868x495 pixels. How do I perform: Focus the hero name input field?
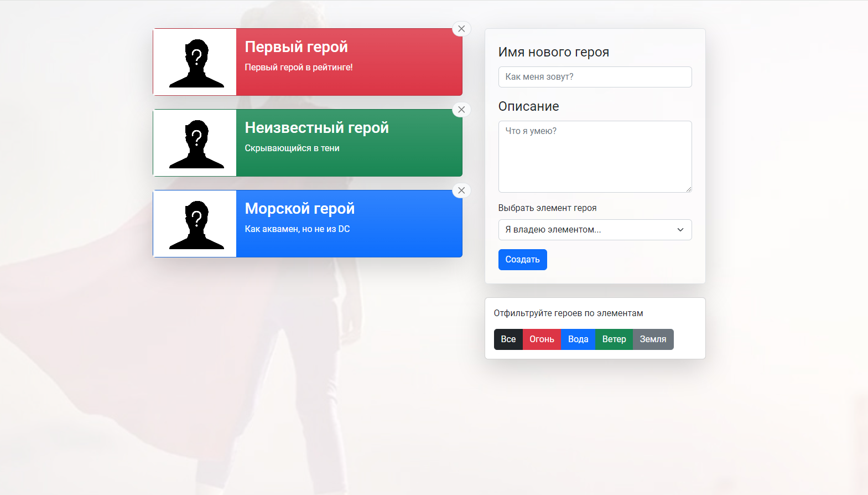(x=595, y=77)
